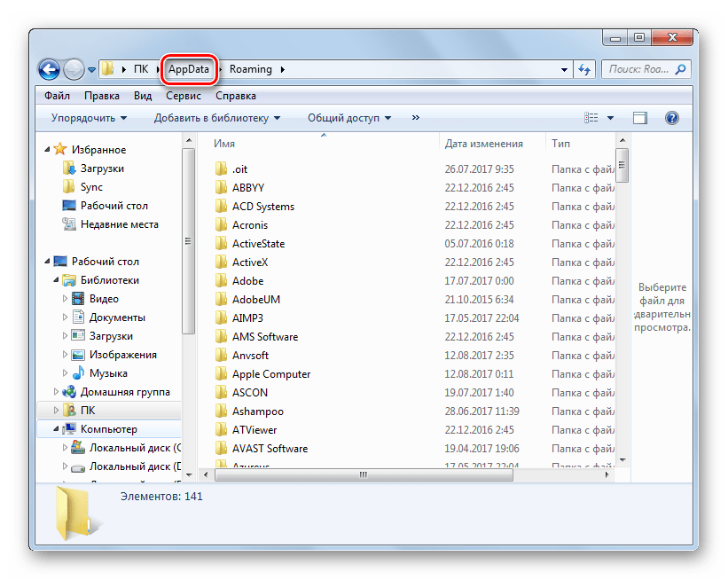Click the search field Поиск: Roa...

pyautogui.click(x=646, y=70)
